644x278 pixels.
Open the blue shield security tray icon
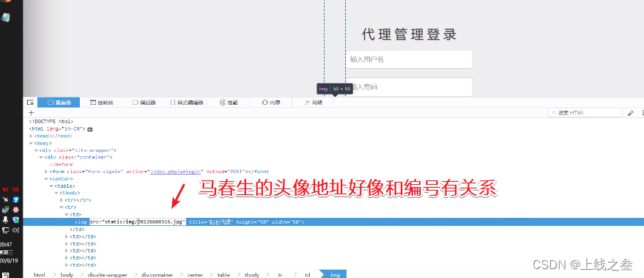[16, 220]
